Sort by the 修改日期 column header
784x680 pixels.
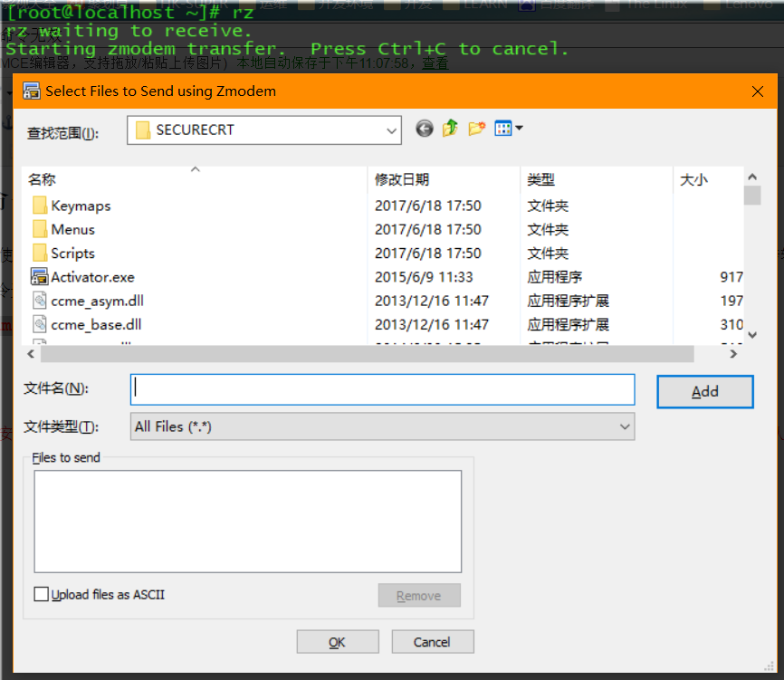[444, 179]
